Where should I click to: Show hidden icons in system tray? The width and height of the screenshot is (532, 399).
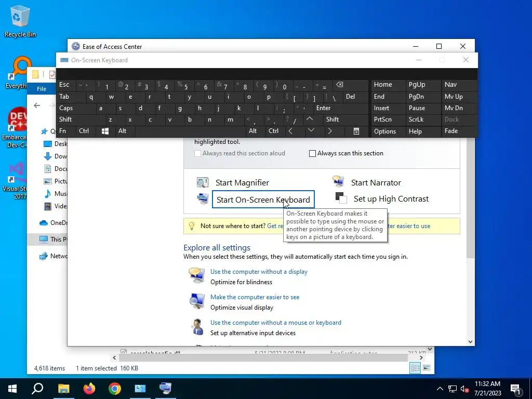point(440,389)
